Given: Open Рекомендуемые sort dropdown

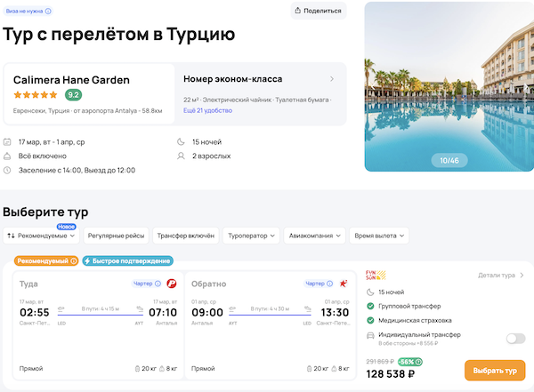Looking at the screenshot, I should (x=41, y=236).
